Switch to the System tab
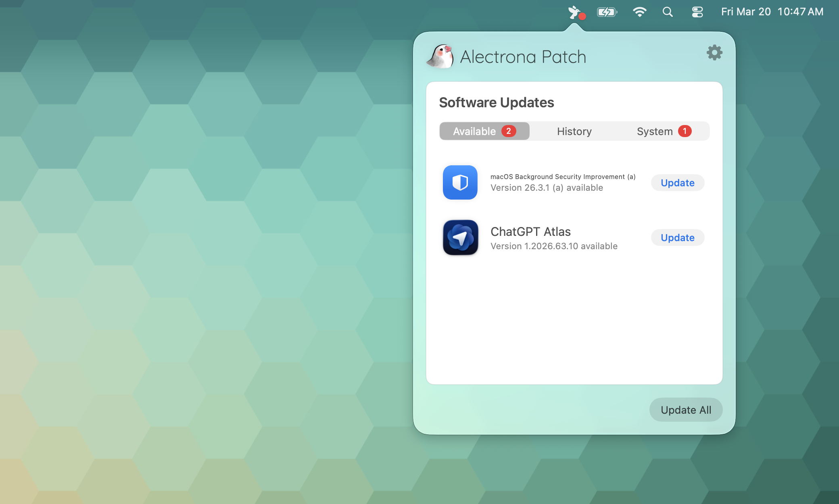The image size is (839, 504). [664, 131]
